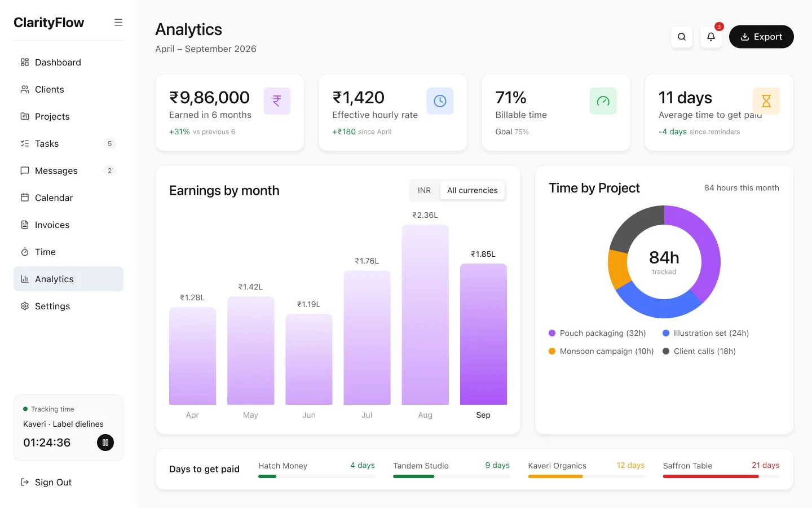
Task: Click April – September 2026 date range
Action: pyautogui.click(x=206, y=49)
